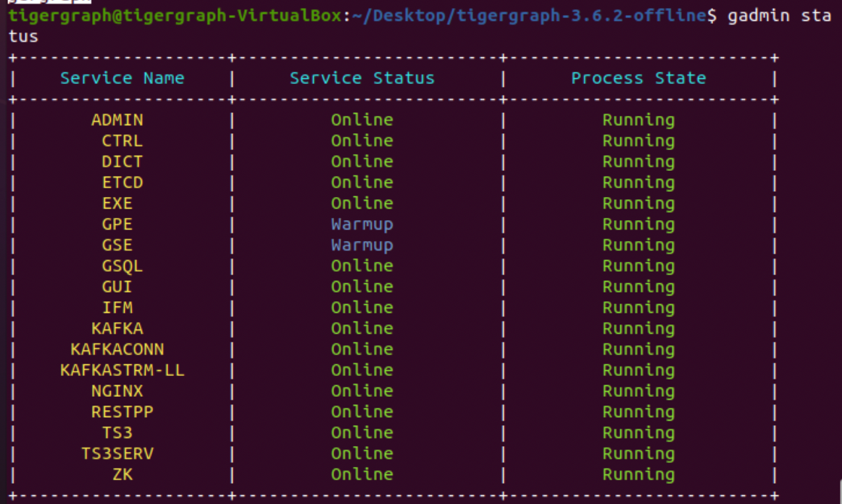Click the ZK Running process state
The width and height of the screenshot is (842, 504).
638,474
